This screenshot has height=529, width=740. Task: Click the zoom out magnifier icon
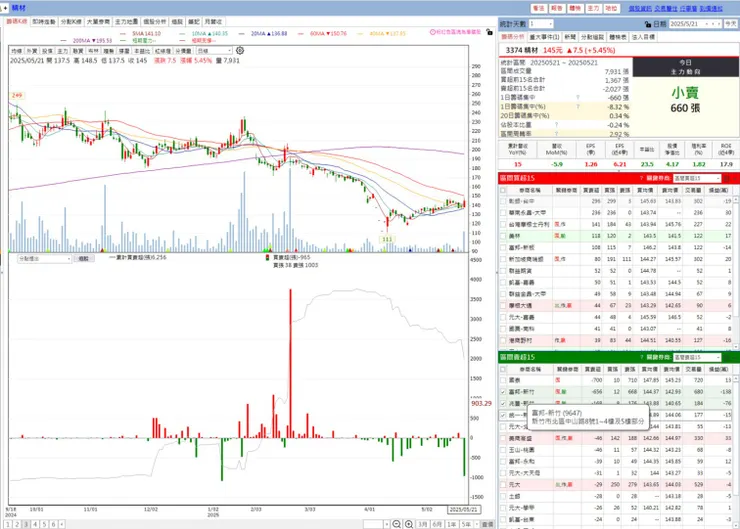click(x=397, y=524)
